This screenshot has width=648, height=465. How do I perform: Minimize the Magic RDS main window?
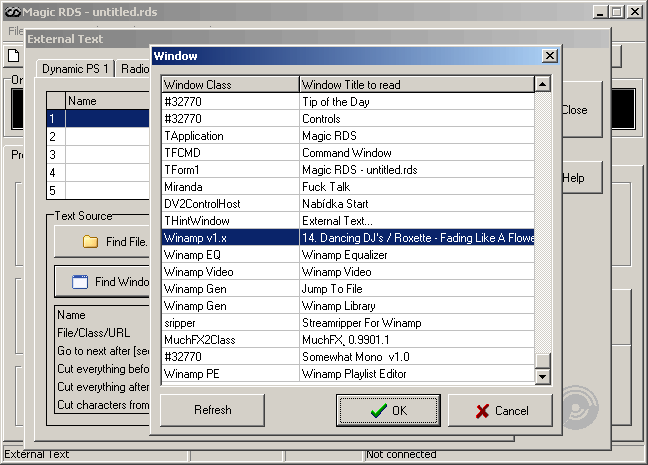(600, 12)
